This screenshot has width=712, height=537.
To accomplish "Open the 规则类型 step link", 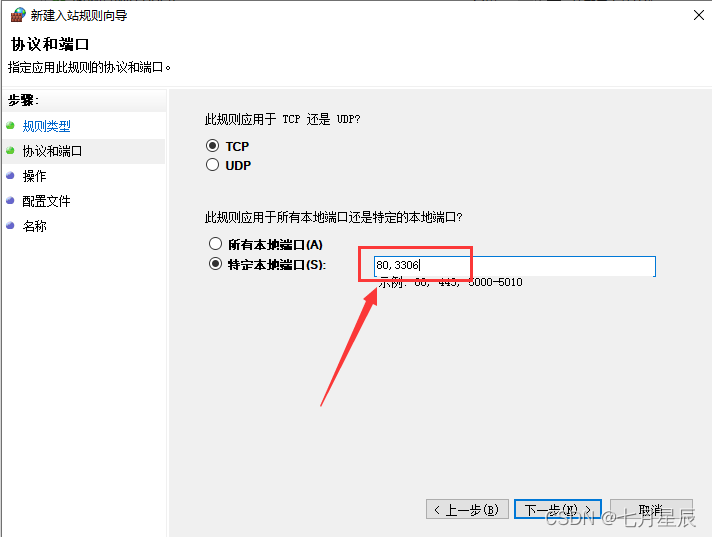I will 46,126.
